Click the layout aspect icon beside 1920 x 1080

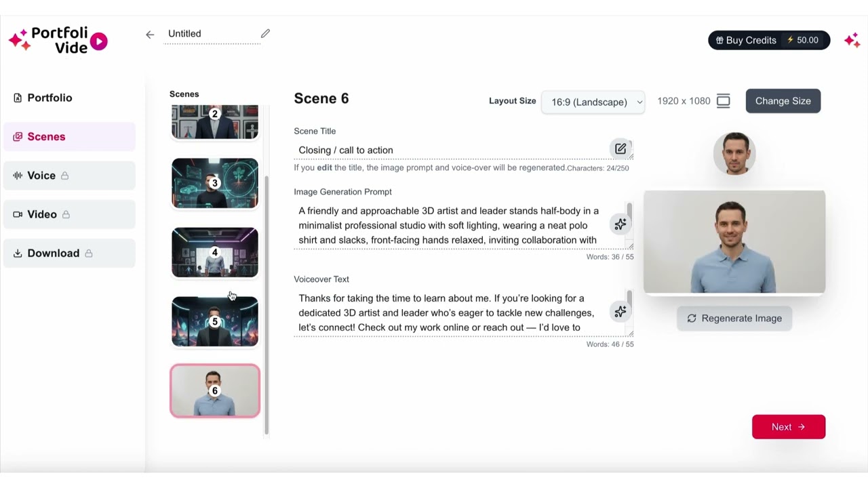click(724, 101)
